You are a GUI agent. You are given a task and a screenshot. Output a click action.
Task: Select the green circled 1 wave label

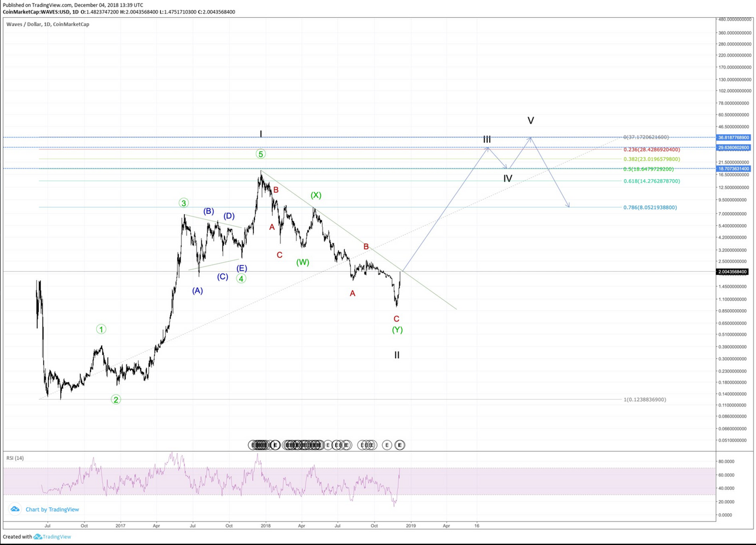pyautogui.click(x=102, y=329)
